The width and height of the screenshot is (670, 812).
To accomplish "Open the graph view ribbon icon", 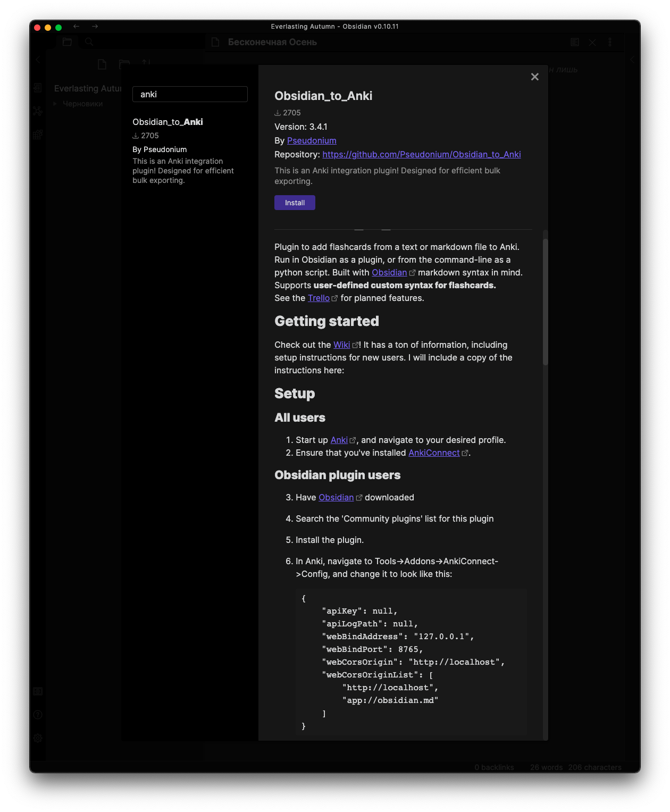I will point(37,111).
